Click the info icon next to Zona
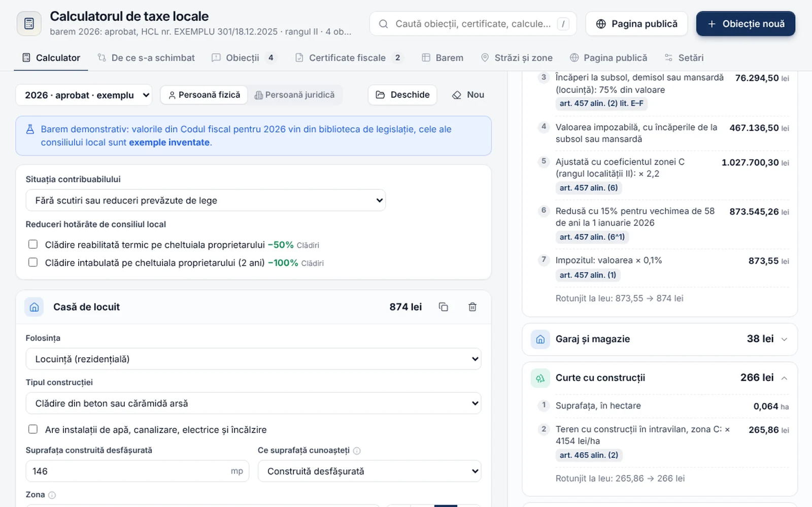The width and height of the screenshot is (812, 507). click(52, 495)
